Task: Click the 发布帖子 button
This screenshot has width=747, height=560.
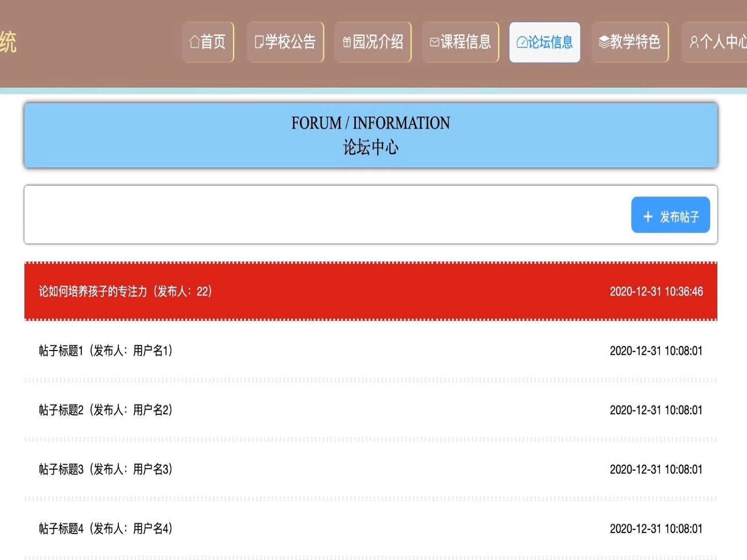Action: [670, 215]
